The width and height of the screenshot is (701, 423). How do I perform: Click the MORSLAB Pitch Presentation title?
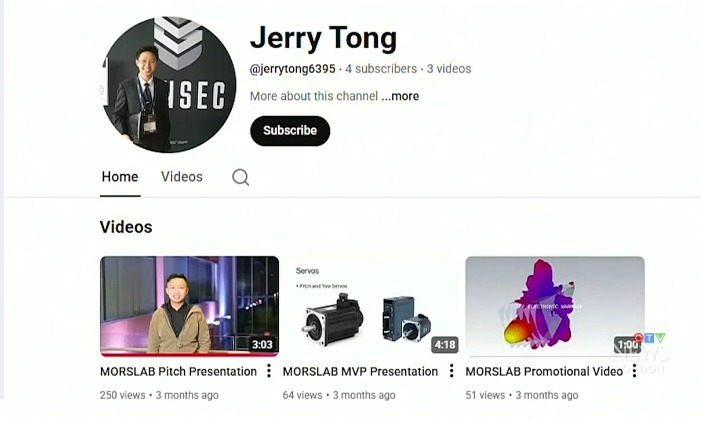tap(178, 372)
